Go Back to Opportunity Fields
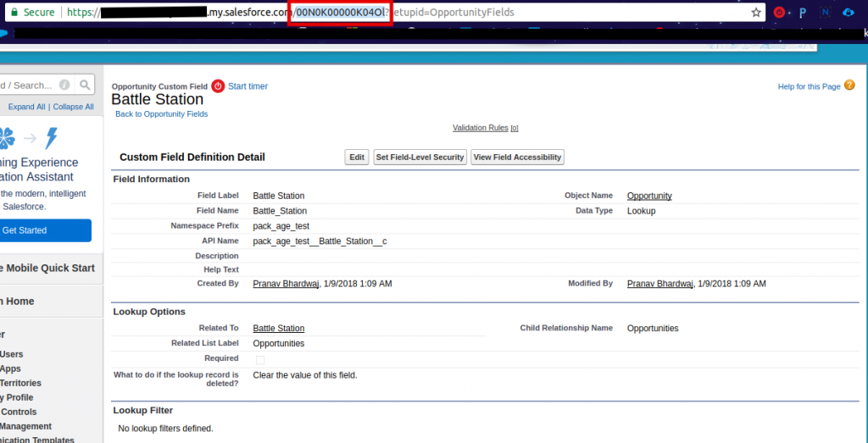 [x=161, y=114]
